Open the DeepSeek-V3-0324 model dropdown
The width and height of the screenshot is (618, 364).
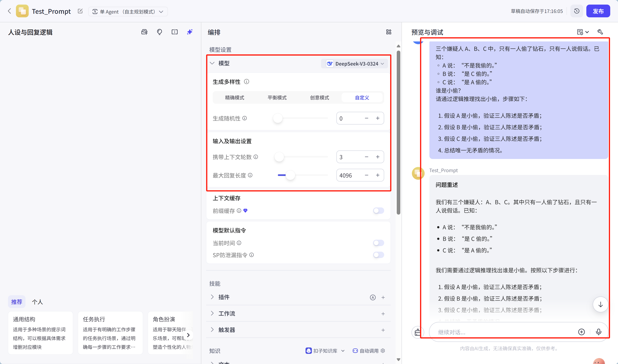pos(355,64)
